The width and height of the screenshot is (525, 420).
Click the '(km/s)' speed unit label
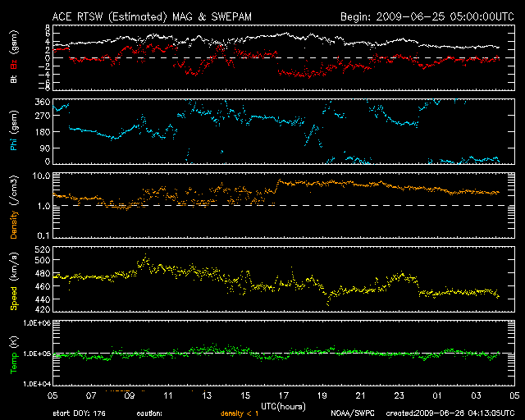[x=15, y=267]
